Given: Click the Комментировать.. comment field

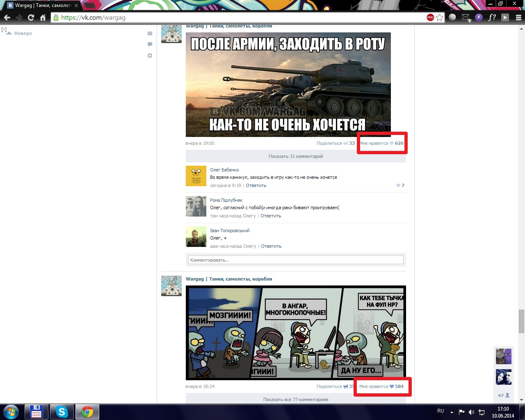Looking at the screenshot, I should coord(296,260).
